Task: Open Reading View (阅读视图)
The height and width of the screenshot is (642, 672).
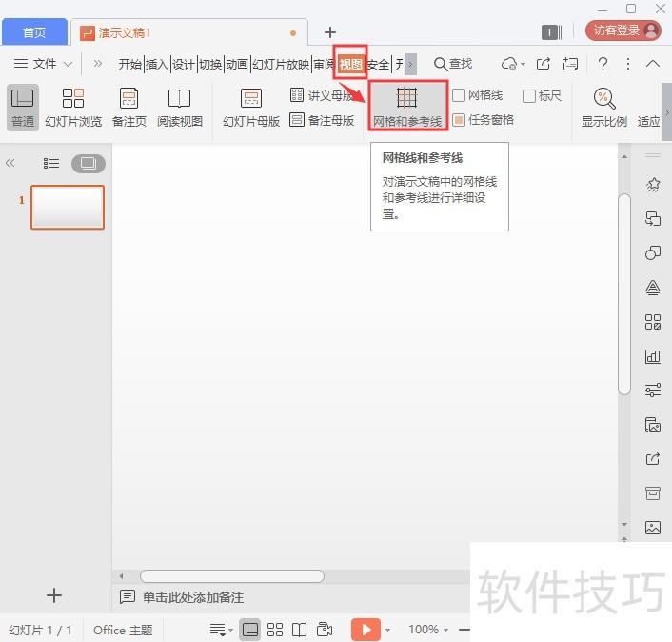Action: [180, 108]
